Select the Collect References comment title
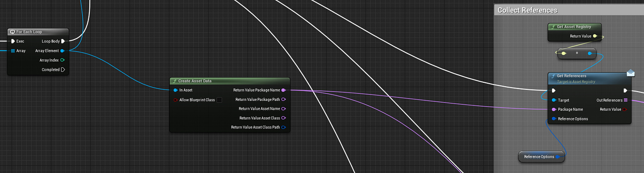The height and width of the screenshot is (173, 644). [528, 10]
